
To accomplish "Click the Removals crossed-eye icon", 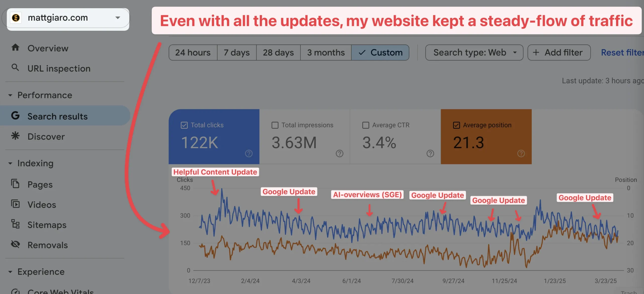I will [15, 244].
